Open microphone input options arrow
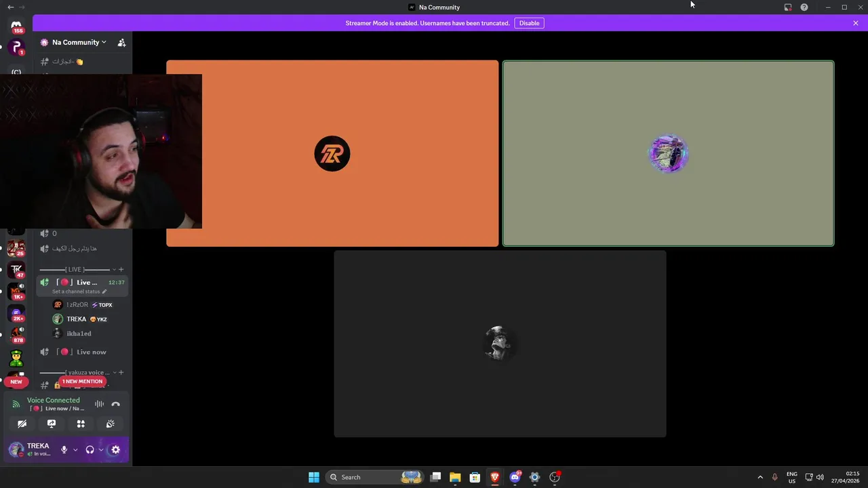868x488 pixels. (75, 449)
